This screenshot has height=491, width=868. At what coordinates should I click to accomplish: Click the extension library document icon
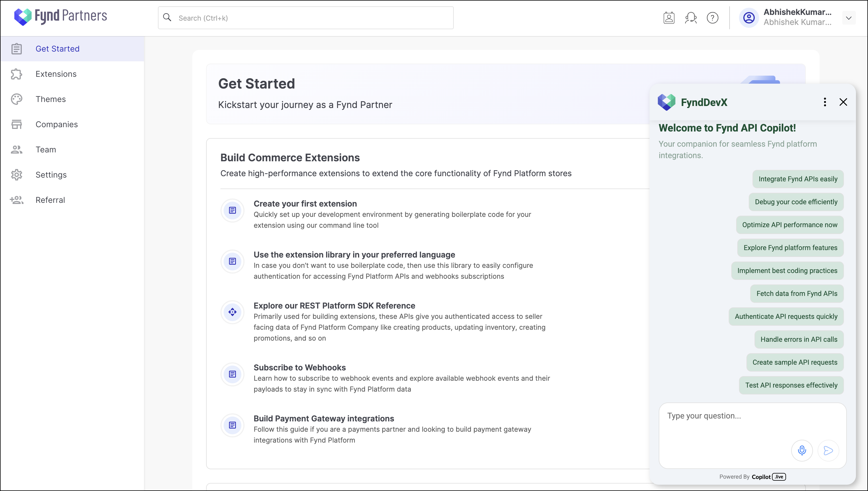pyautogui.click(x=232, y=261)
